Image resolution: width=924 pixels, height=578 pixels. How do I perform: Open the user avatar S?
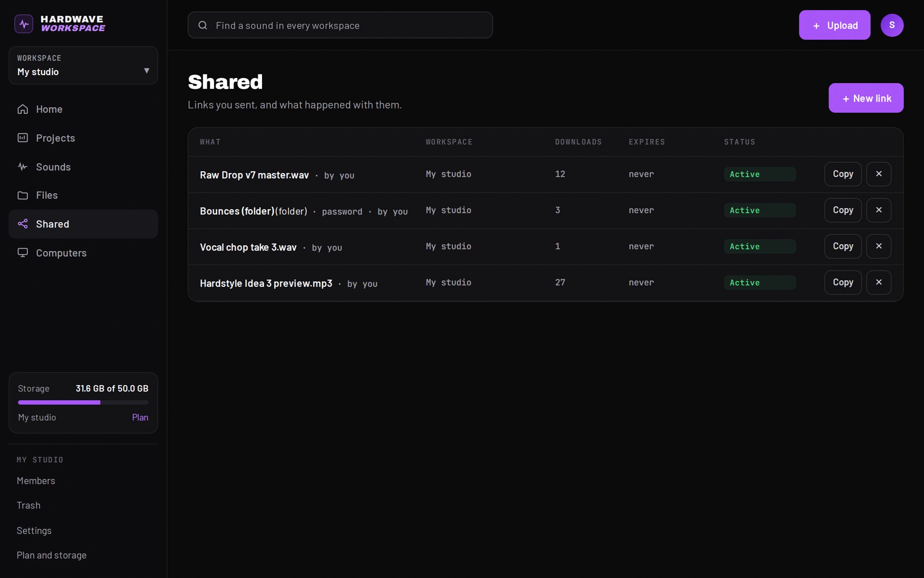(x=892, y=25)
